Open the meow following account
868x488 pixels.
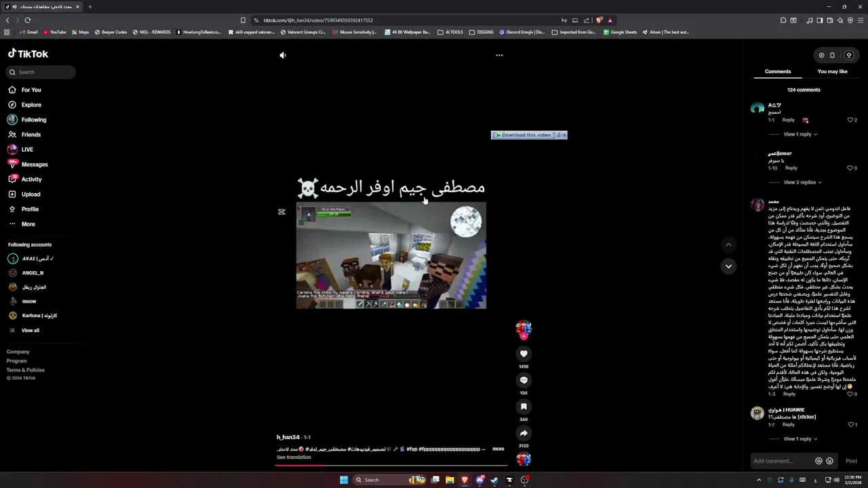[22, 301]
